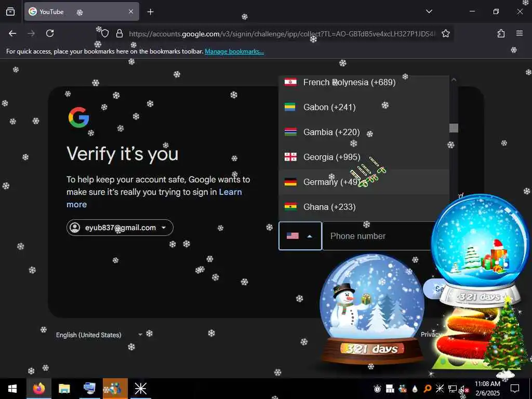Click the forward navigation arrow
This screenshot has width=532, height=399.
coord(31,33)
